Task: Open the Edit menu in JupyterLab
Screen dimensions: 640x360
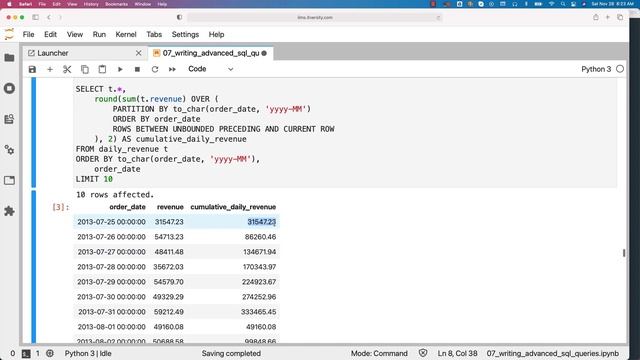Action: coord(51,35)
